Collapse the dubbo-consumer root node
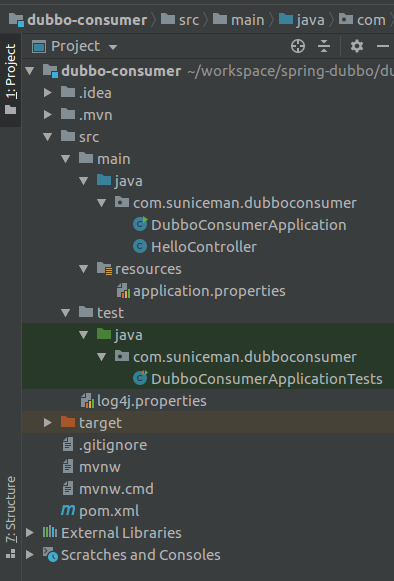 pos(30,70)
